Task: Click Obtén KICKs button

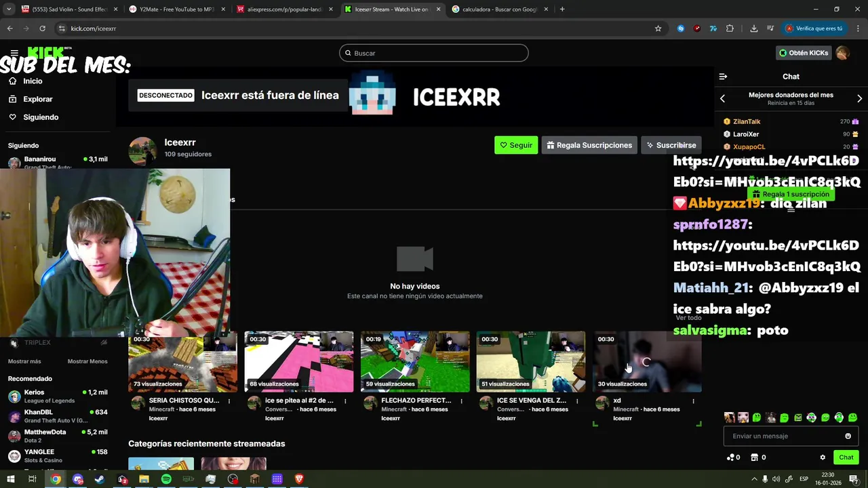Action: pyautogui.click(x=804, y=53)
